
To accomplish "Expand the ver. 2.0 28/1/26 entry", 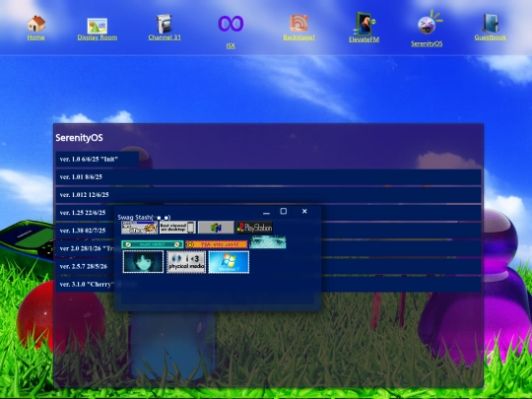I will (85, 248).
